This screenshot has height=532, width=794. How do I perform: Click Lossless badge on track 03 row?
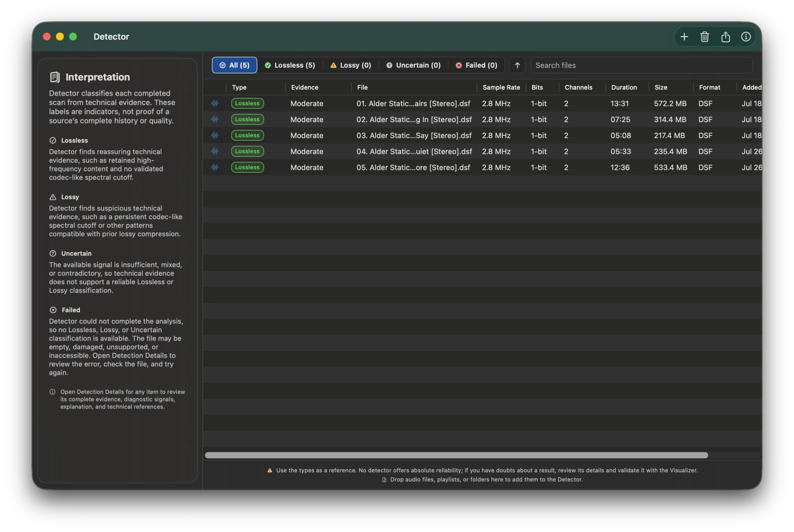coord(247,135)
